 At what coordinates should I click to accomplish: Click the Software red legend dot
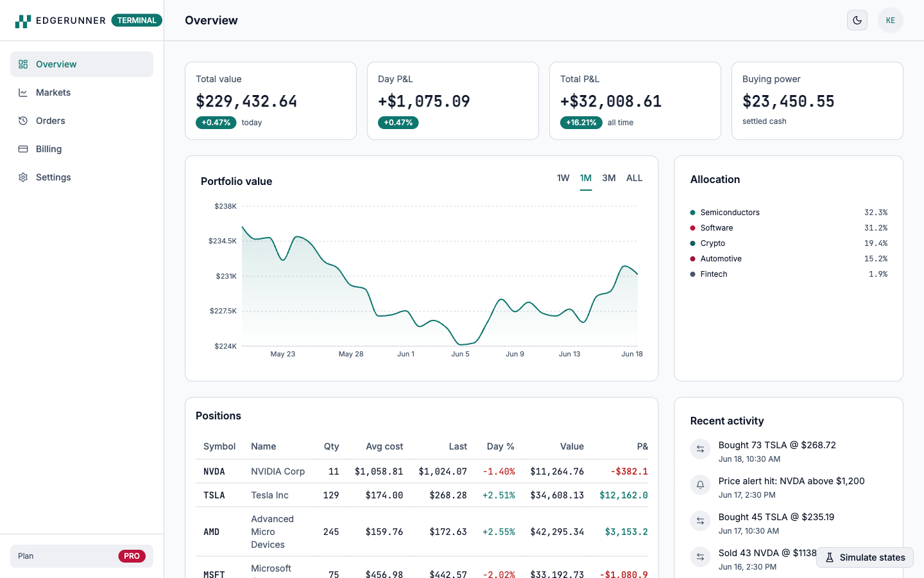tap(693, 228)
